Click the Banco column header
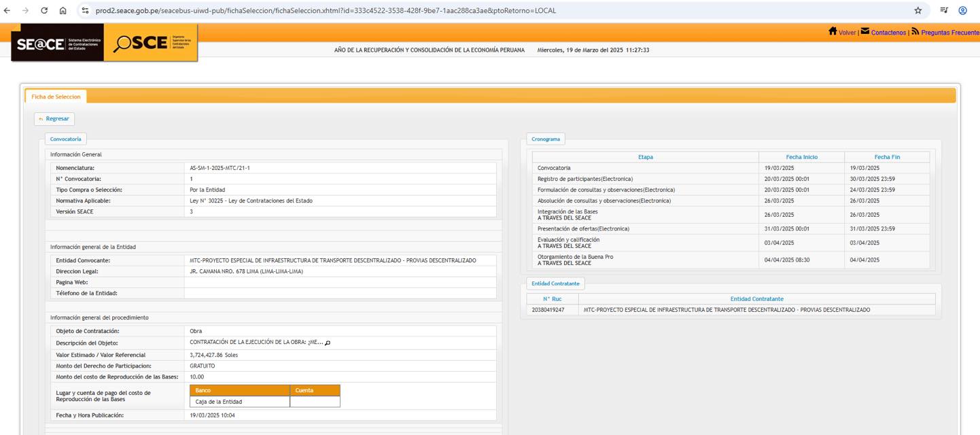The image size is (980, 435). tap(240, 390)
